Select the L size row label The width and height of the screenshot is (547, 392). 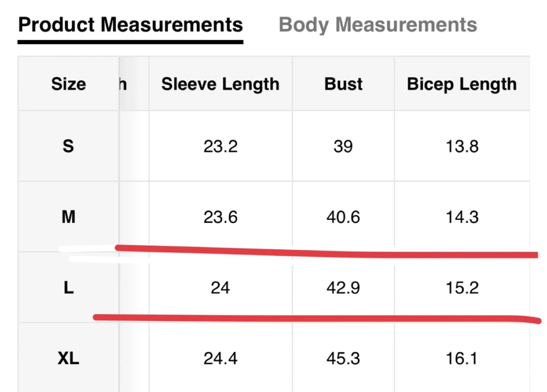click(x=68, y=288)
